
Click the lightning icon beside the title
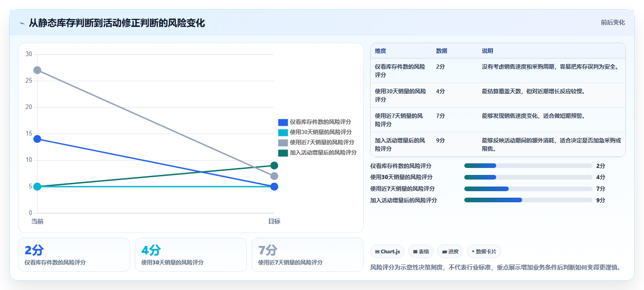[x=22, y=23]
